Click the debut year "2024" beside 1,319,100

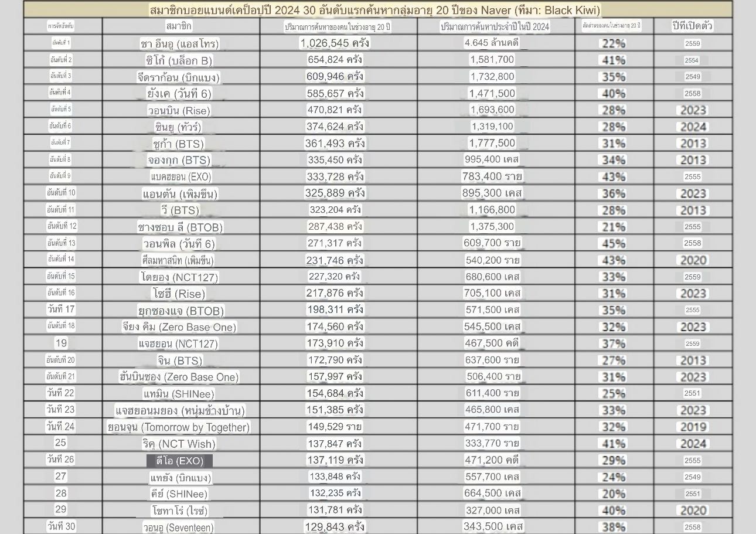click(693, 127)
